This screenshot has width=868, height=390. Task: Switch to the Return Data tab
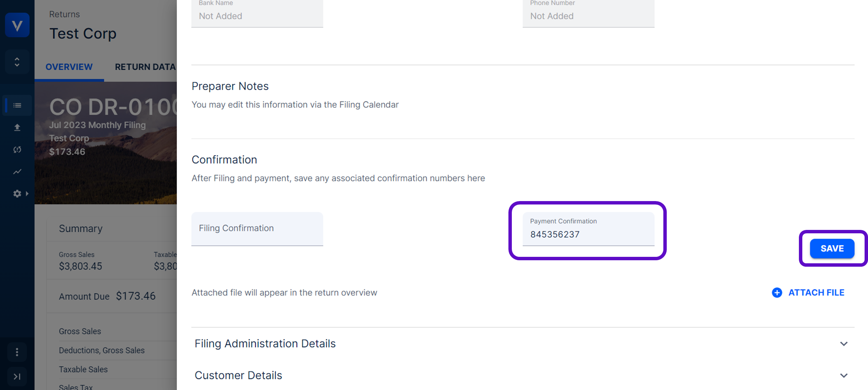[145, 67]
